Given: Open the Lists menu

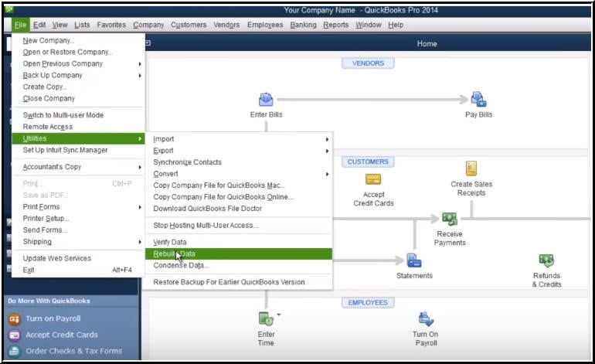Looking at the screenshot, I should (x=82, y=25).
